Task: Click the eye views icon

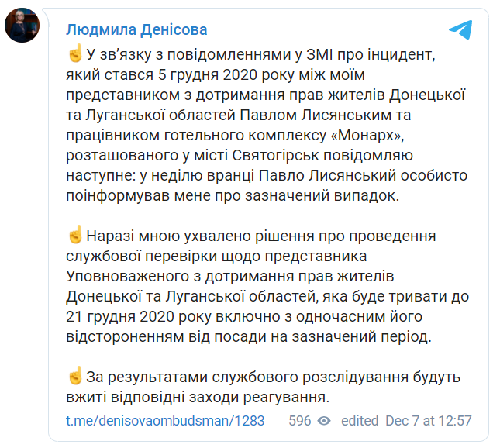Action: (x=324, y=421)
